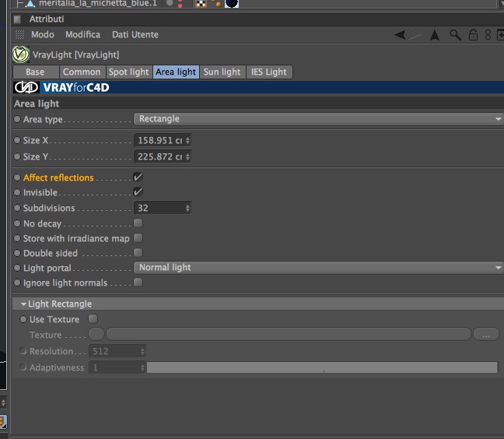The height and width of the screenshot is (439, 504).
Task: Switch to the IES Light tab
Action: [x=269, y=72]
